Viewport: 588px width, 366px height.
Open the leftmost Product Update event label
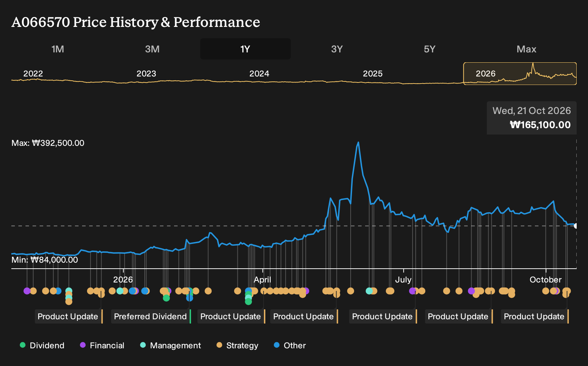coord(69,316)
